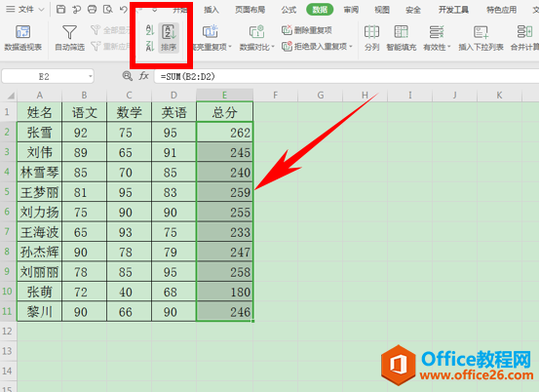
Task: Click the formula bar showing =SUM(B2:D2)
Action: (346, 76)
